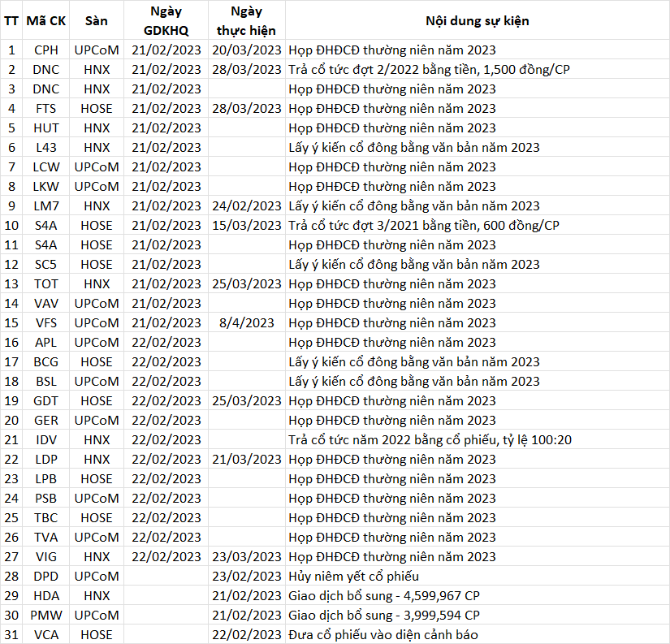Select the PMW stock code cell
Viewport: 670px width, 644px height.
click(45, 616)
